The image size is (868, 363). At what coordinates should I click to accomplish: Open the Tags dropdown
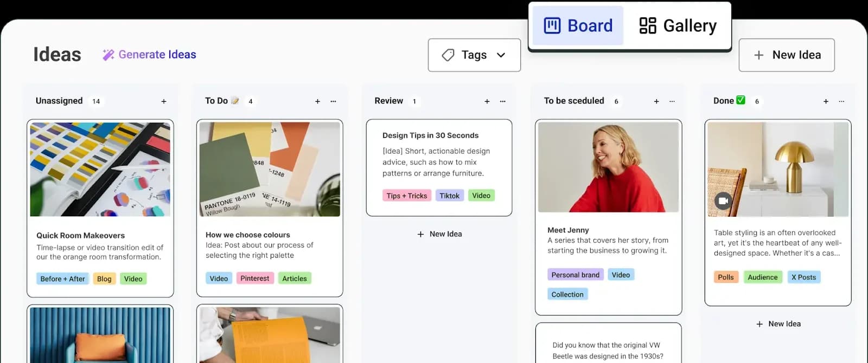coord(474,55)
